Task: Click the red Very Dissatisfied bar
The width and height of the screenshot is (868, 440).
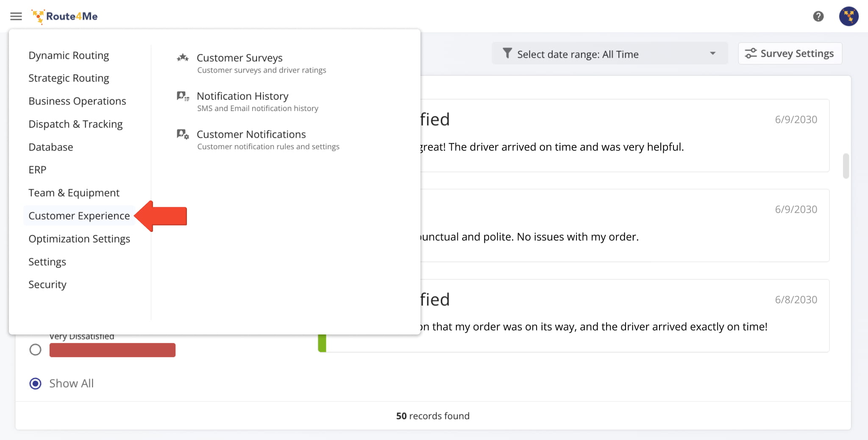Action: [x=112, y=350]
